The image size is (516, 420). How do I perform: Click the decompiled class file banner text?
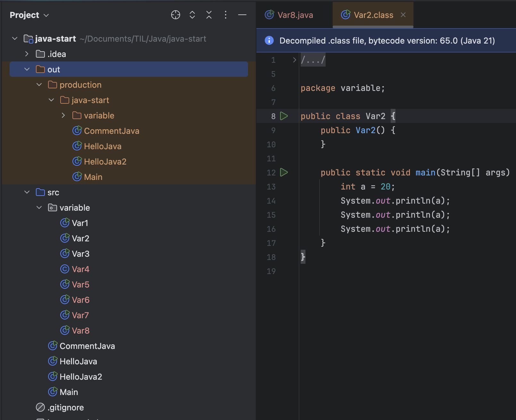387,41
